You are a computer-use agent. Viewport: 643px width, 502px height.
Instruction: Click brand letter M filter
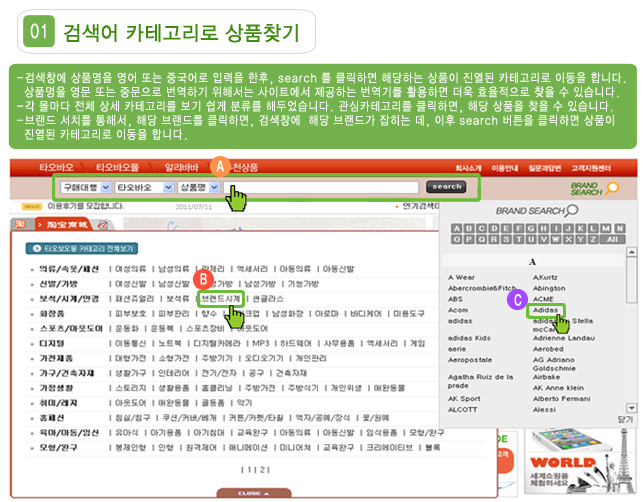pyautogui.click(x=606, y=228)
